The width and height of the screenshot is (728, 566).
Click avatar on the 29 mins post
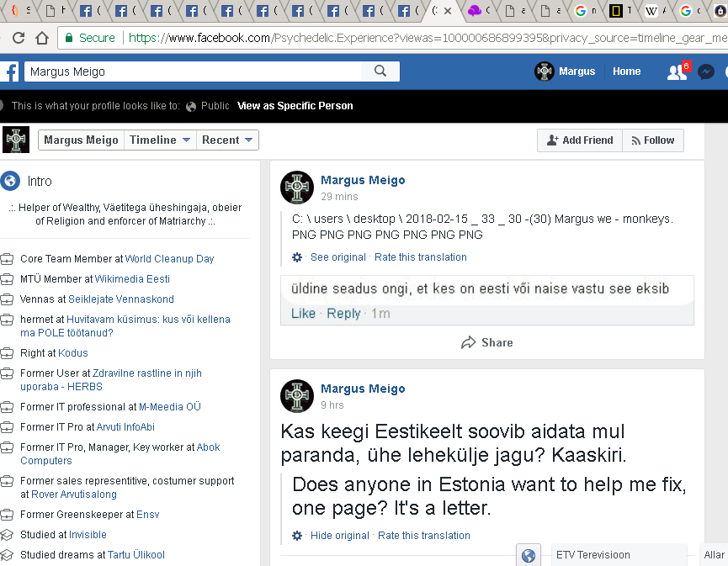click(x=297, y=188)
